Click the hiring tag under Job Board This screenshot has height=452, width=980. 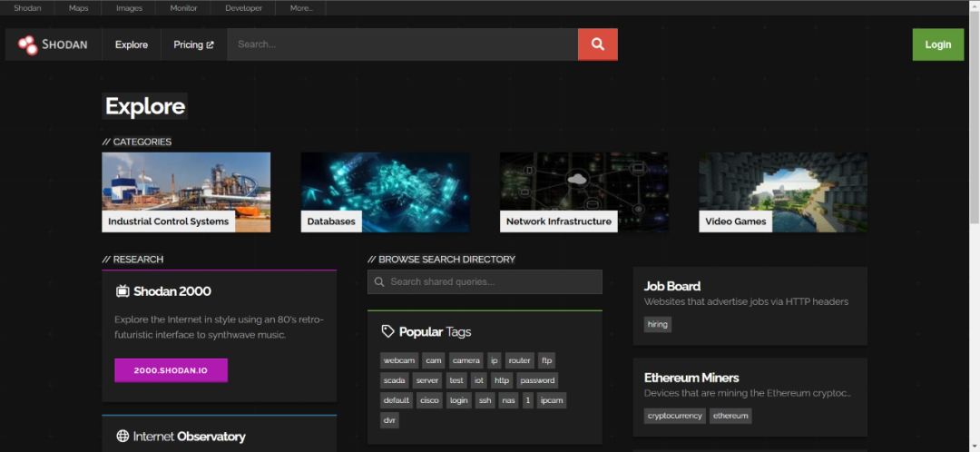[658, 324]
